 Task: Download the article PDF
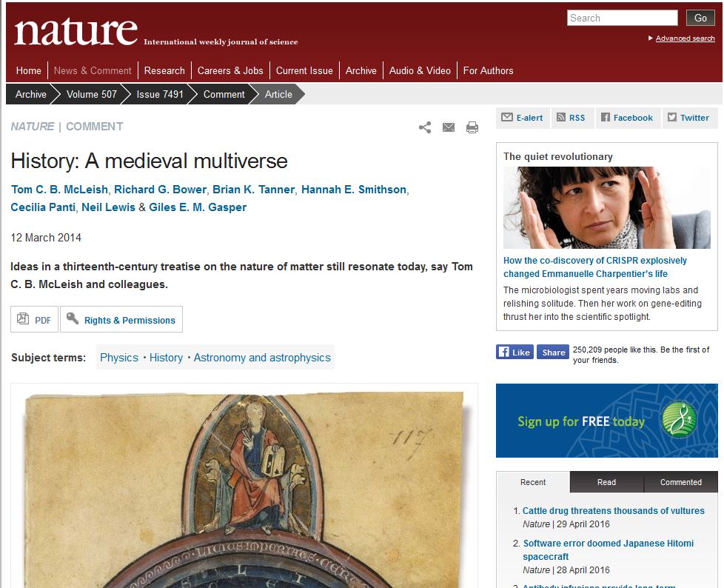click(35, 320)
